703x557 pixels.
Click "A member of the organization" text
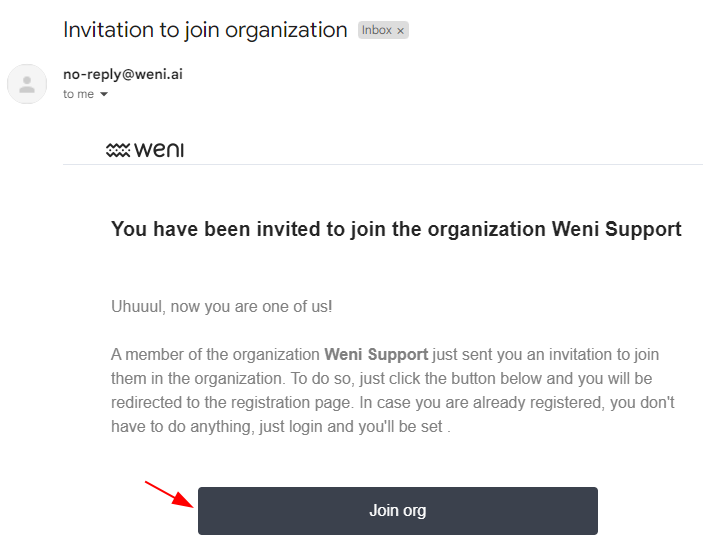[215, 354]
